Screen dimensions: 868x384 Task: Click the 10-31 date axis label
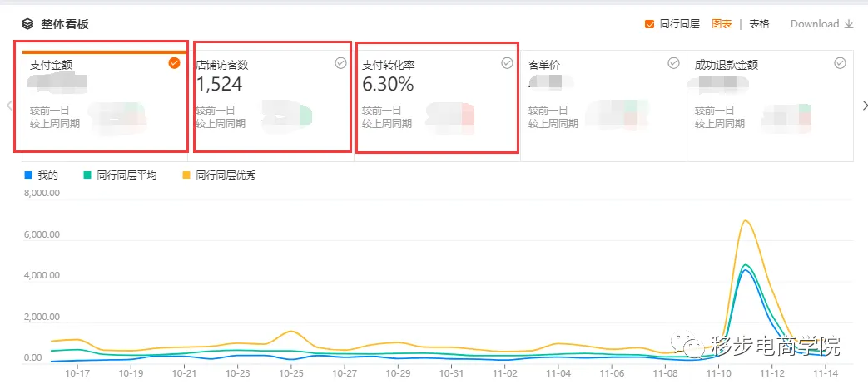pyautogui.click(x=452, y=373)
